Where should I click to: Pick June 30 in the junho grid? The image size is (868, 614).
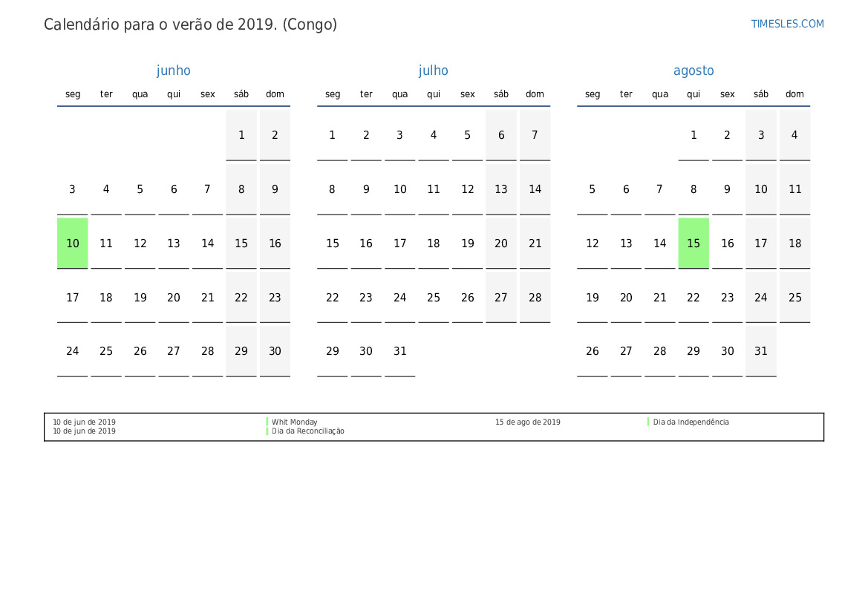275,351
